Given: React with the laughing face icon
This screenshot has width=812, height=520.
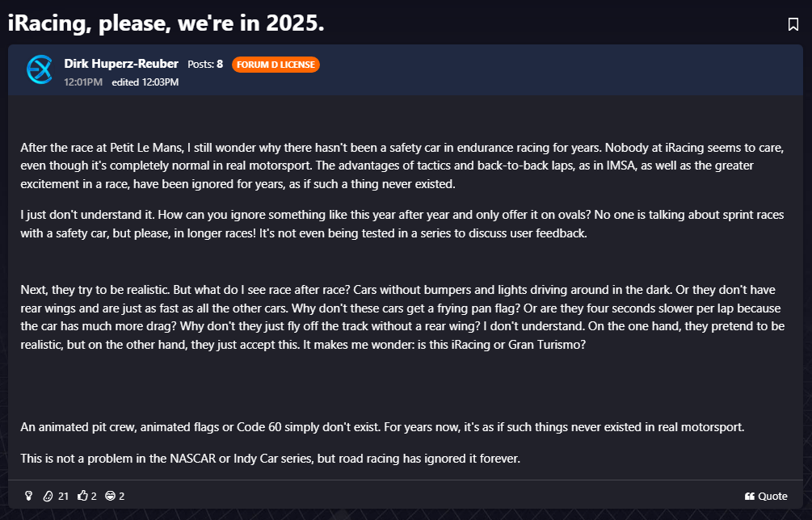Looking at the screenshot, I should (111, 496).
